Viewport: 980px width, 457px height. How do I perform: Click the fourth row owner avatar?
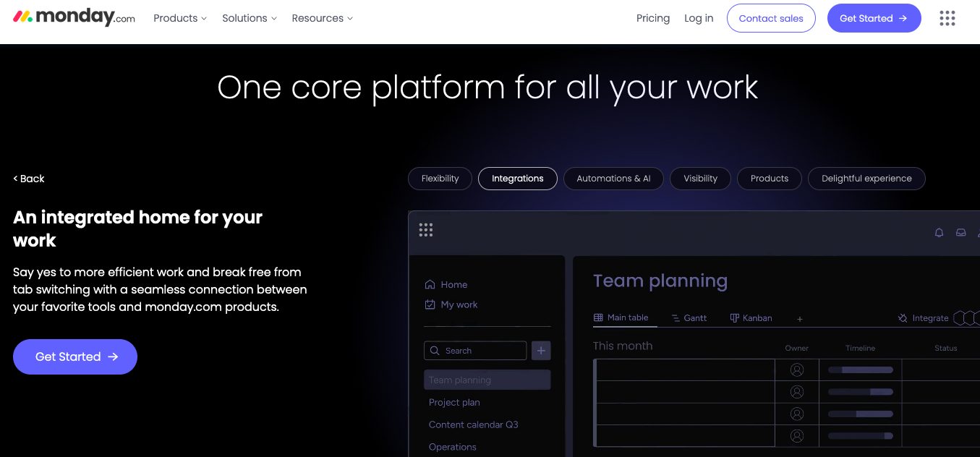coord(797,436)
